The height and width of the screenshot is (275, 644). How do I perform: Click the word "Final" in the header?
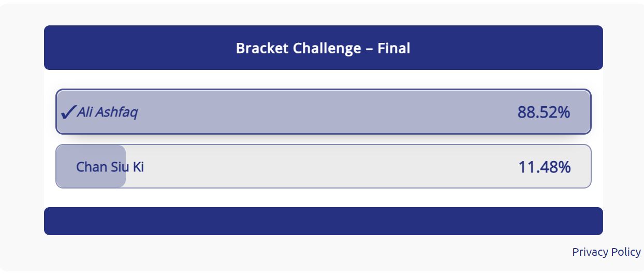coord(393,48)
